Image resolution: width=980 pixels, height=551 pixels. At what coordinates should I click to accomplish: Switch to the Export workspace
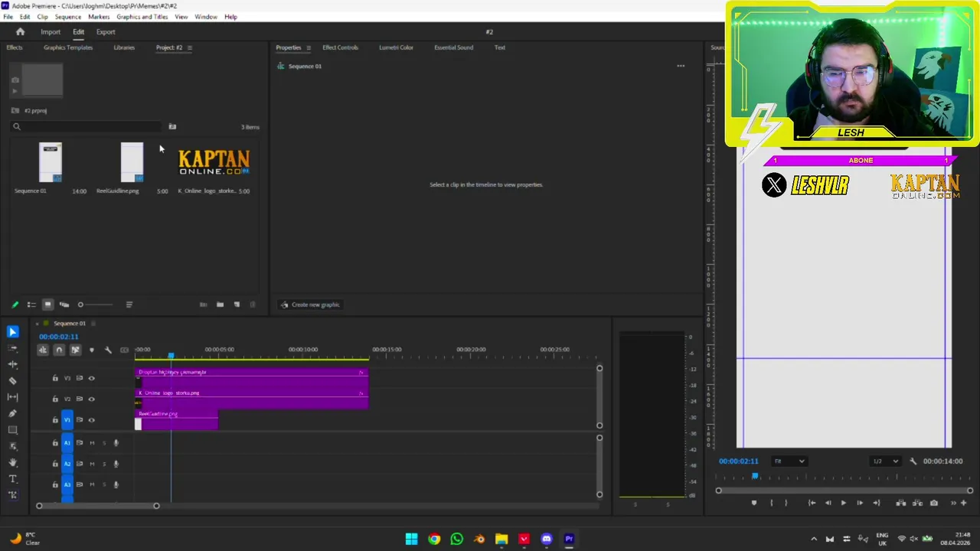(106, 32)
